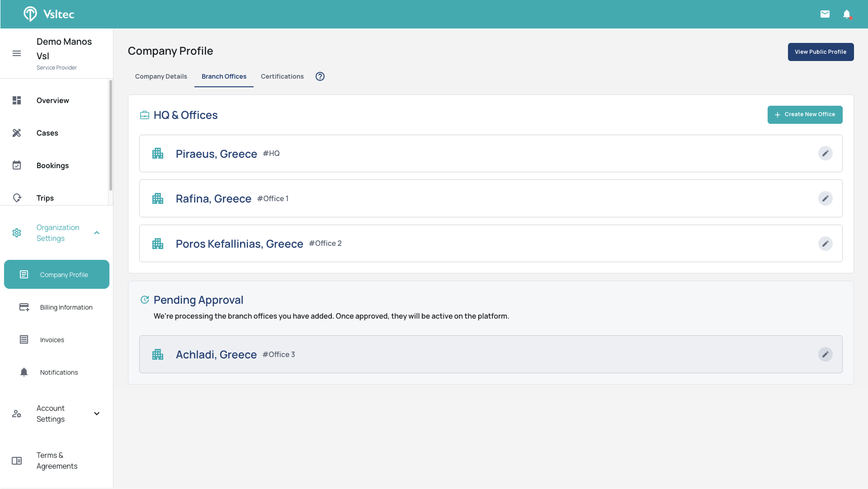This screenshot has width=868, height=489.
Task: Open Terms & Agreements
Action: [57, 461]
